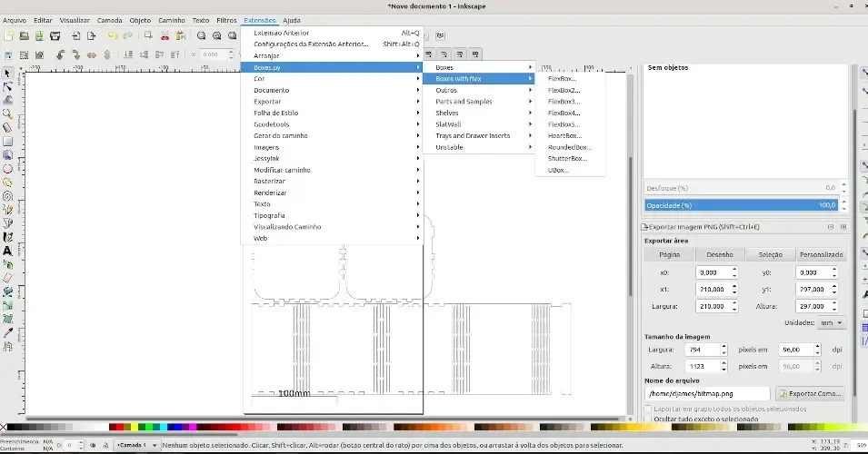This screenshot has width=868, height=454.
Task: Select the Ellipse circle tool
Action: click(7, 169)
